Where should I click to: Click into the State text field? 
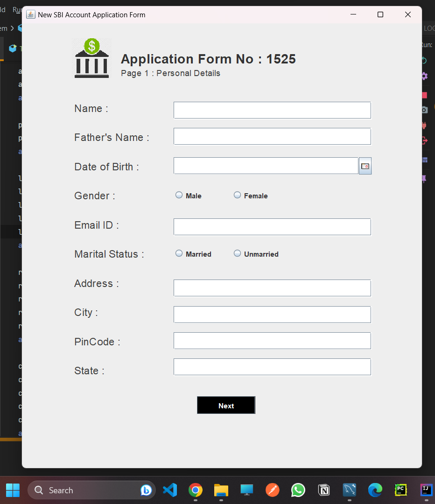[x=272, y=367]
